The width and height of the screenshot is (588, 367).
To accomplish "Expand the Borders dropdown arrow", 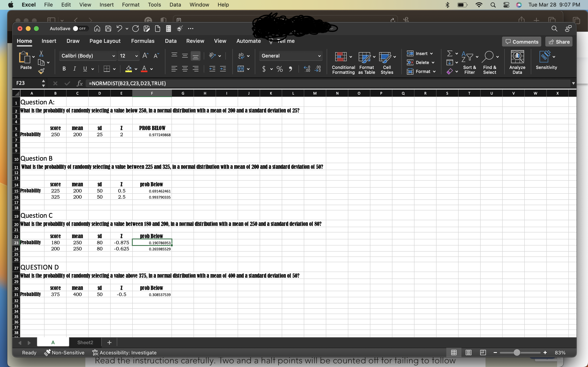I will [x=114, y=69].
